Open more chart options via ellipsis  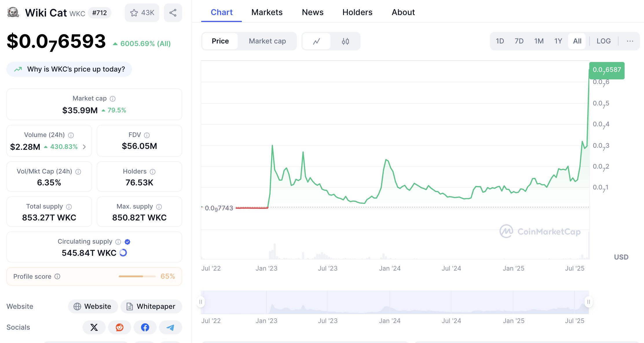pyautogui.click(x=630, y=41)
